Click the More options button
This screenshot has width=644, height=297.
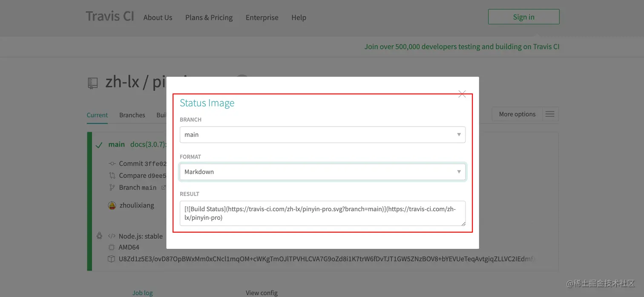point(517,114)
